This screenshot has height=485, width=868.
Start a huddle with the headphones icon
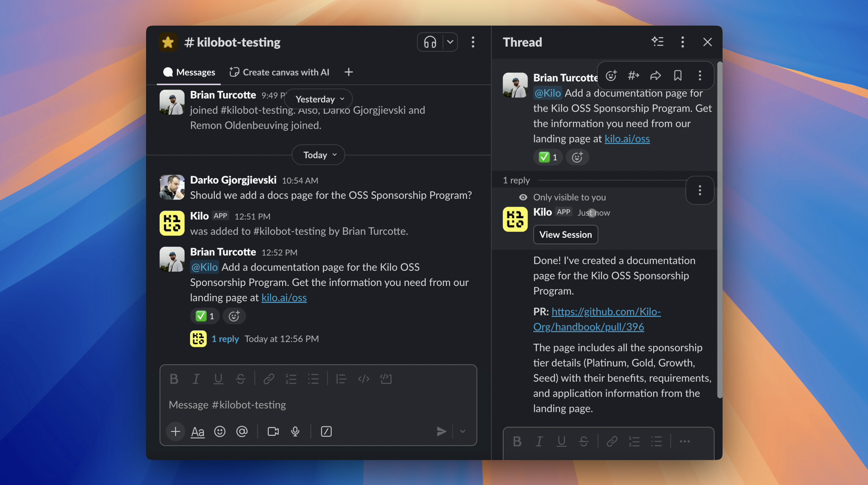tap(429, 42)
